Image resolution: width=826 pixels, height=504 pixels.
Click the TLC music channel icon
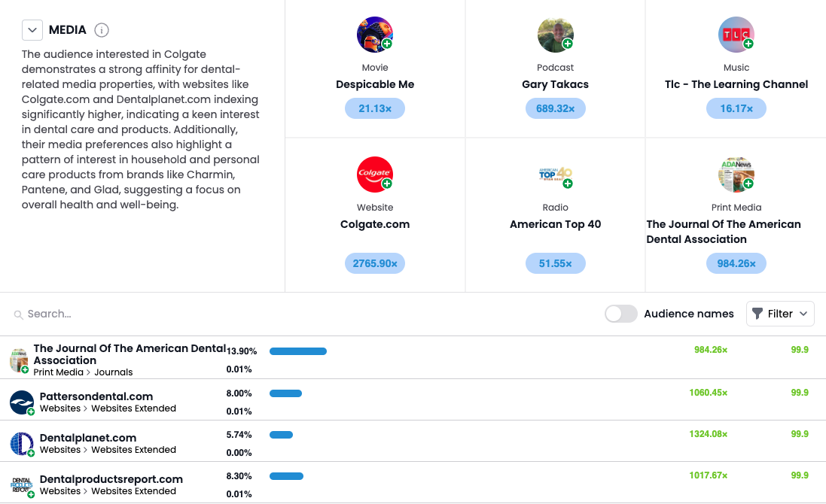point(736,35)
